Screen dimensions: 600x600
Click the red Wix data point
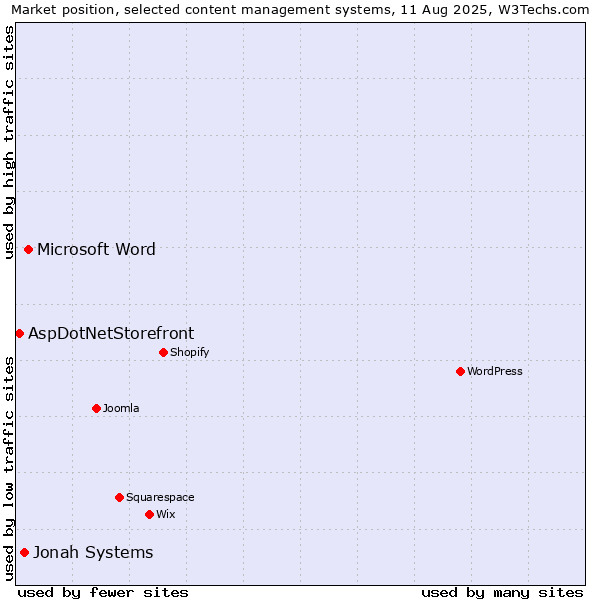pyautogui.click(x=150, y=514)
